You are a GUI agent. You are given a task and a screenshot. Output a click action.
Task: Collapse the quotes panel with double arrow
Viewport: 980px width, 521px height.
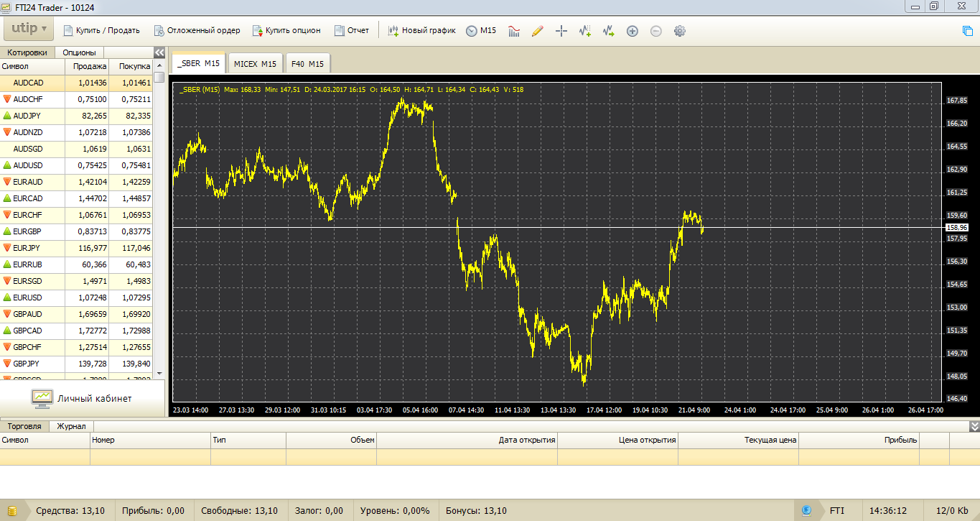[x=159, y=52]
